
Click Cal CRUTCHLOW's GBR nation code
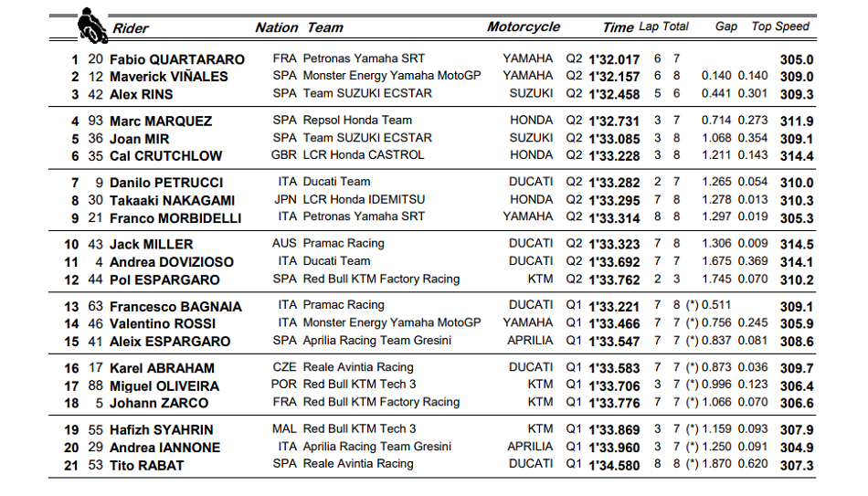click(x=284, y=155)
